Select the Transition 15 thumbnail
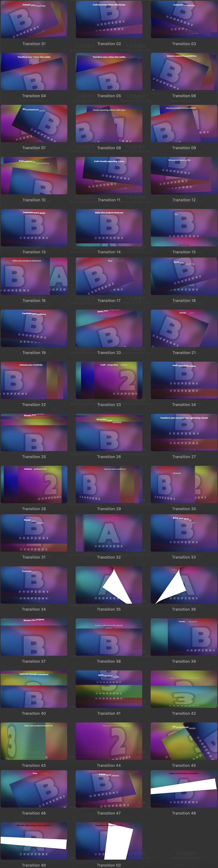This screenshot has height=868, width=218. (x=184, y=228)
